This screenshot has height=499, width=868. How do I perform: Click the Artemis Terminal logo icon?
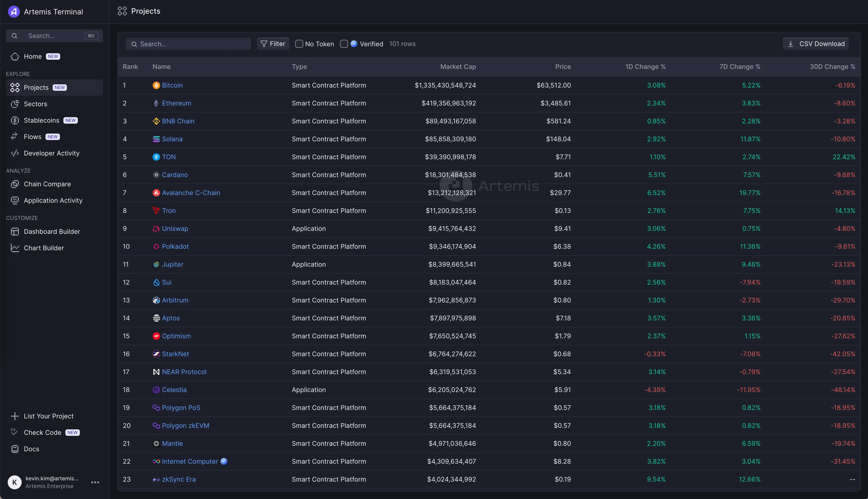click(x=14, y=12)
